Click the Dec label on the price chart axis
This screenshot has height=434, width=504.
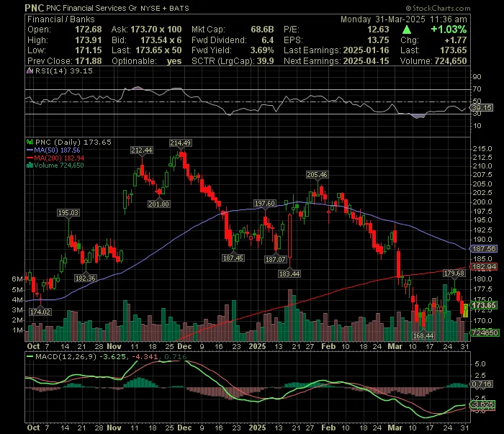[184, 347]
